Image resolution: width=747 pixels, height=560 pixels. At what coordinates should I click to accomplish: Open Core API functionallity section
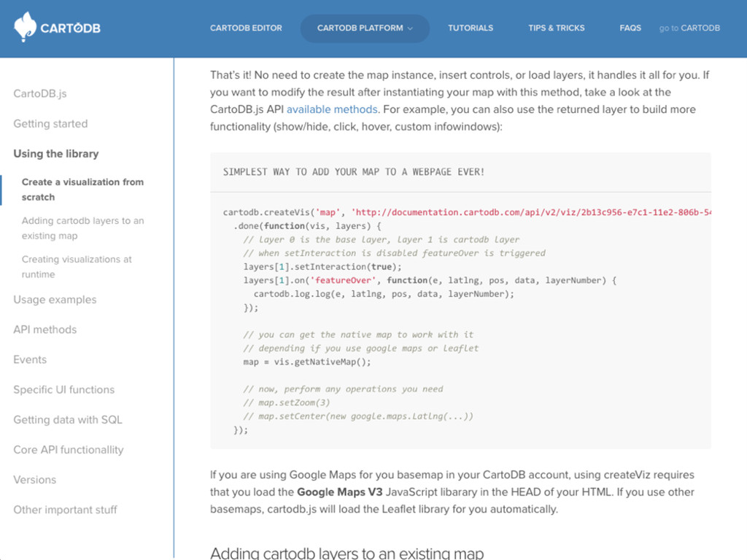(x=68, y=449)
